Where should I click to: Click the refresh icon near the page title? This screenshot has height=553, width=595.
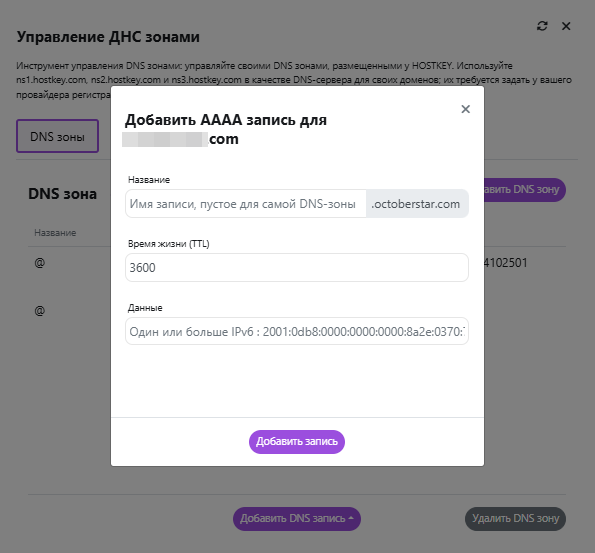(542, 26)
